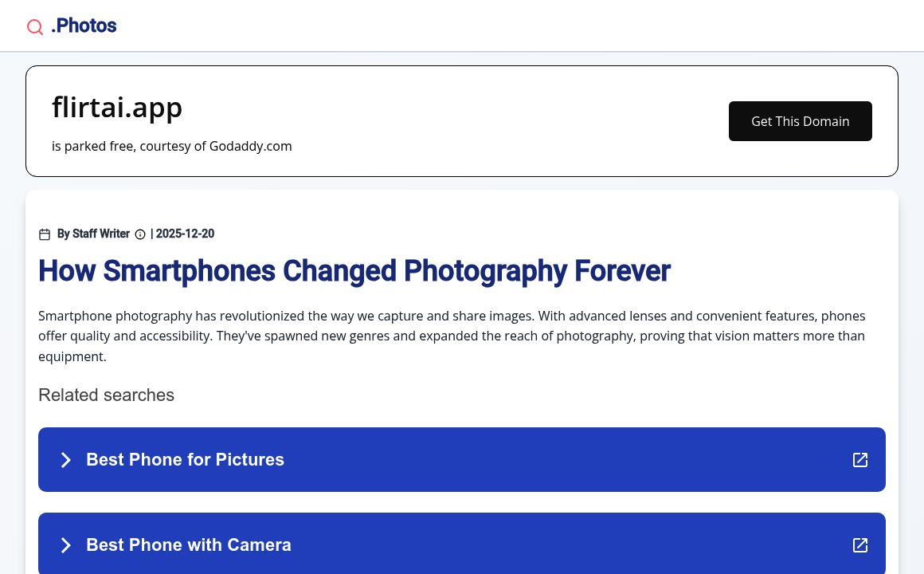This screenshot has height=574, width=924.
Task: Click external link icon for Best Phone with Camera
Action: (x=860, y=545)
